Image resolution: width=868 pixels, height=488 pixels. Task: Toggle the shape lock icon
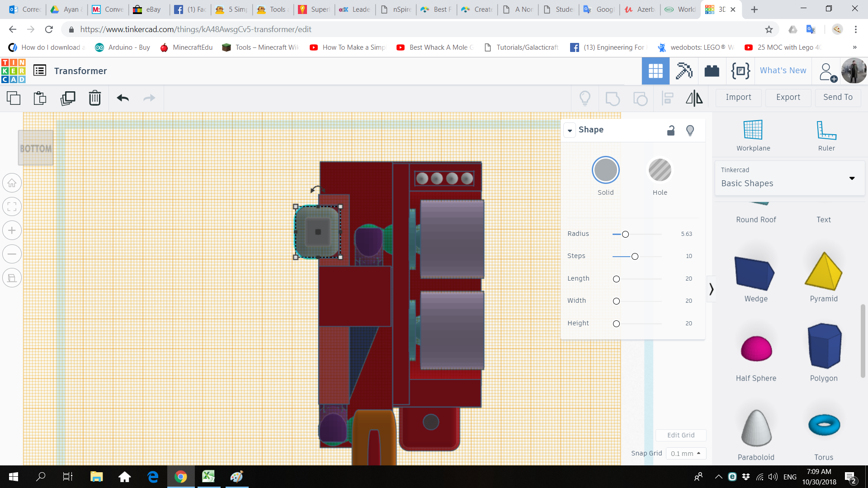point(671,130)
